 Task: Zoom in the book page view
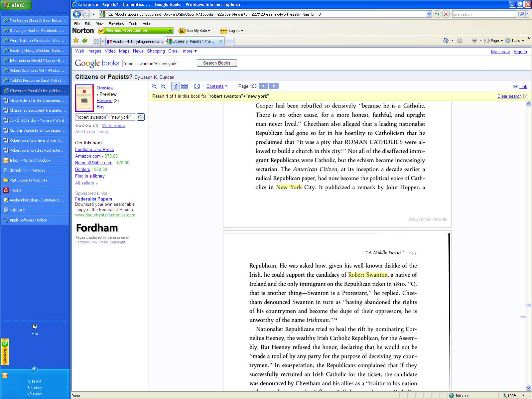tap(163, 86)
